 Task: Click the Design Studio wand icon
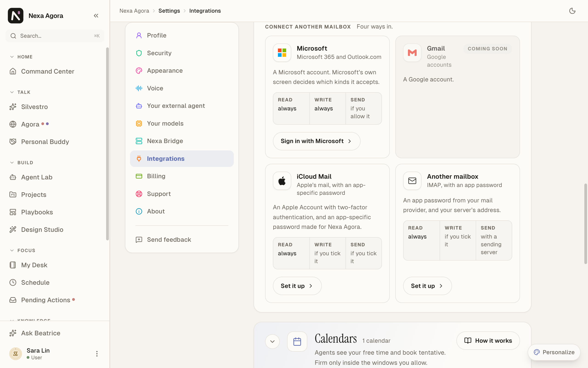13,230
